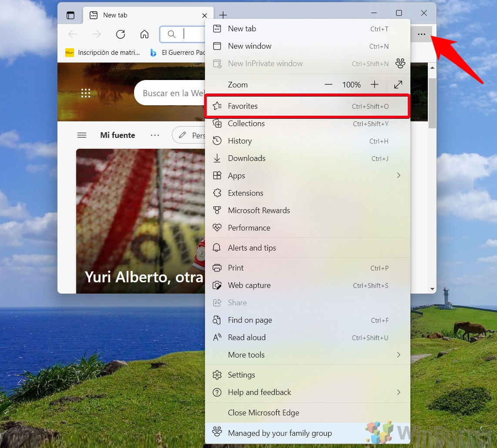The width and height of the screenshot is (497, 448).
Task: Minimize the Edge window
Action: click(x=374, y=13)
